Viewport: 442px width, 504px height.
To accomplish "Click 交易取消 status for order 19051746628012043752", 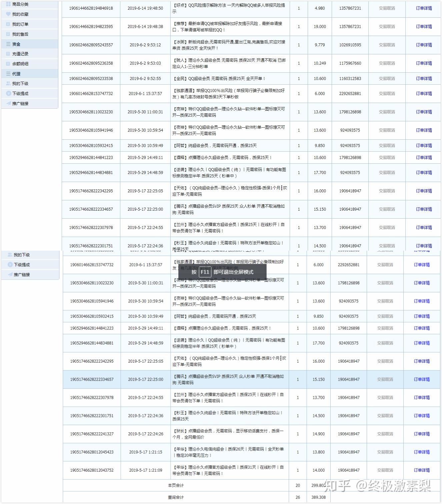I will 385,470.
